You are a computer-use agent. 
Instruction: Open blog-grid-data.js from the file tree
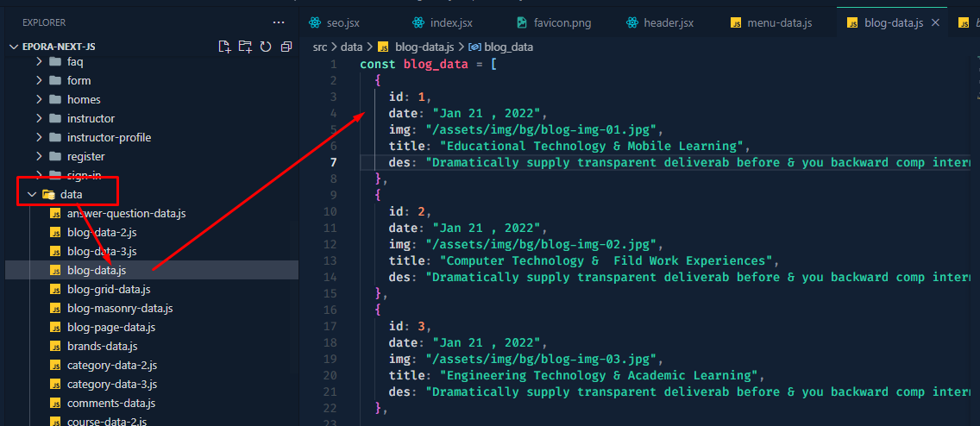[x=109, y=289]
